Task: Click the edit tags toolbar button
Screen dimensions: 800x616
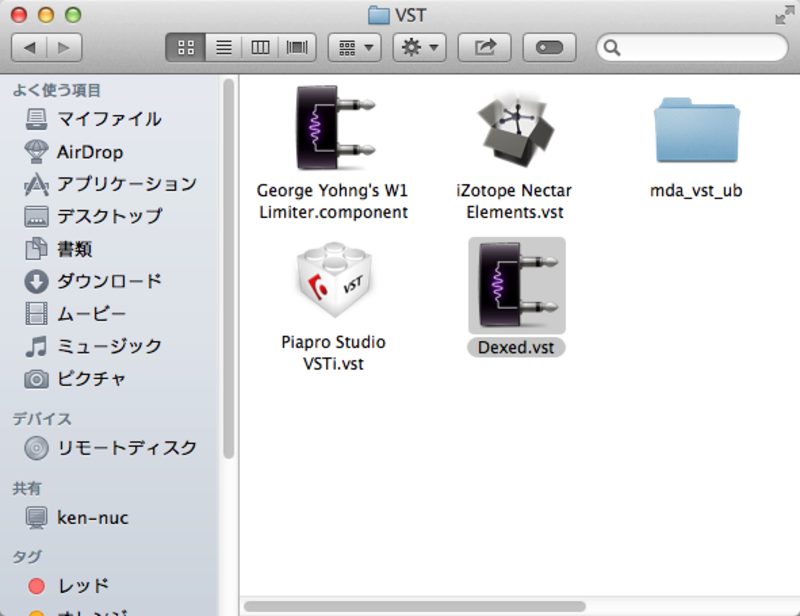Action: click(549, 48)
